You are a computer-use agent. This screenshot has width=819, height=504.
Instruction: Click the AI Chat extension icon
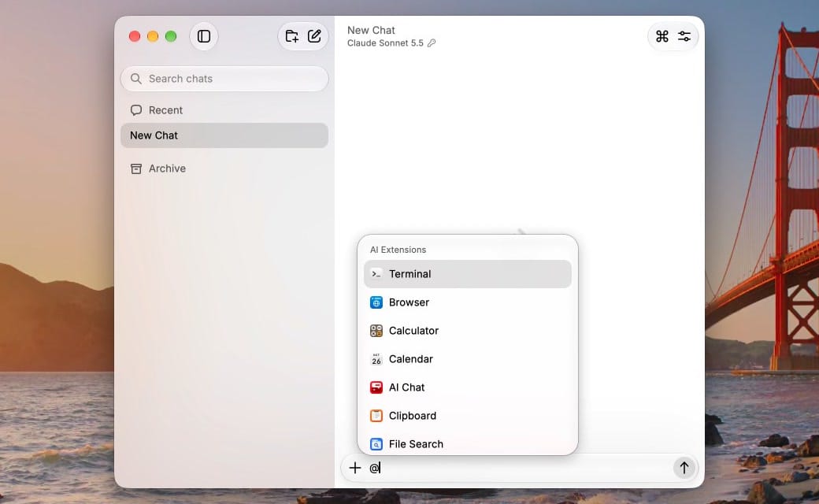[376, 387]
